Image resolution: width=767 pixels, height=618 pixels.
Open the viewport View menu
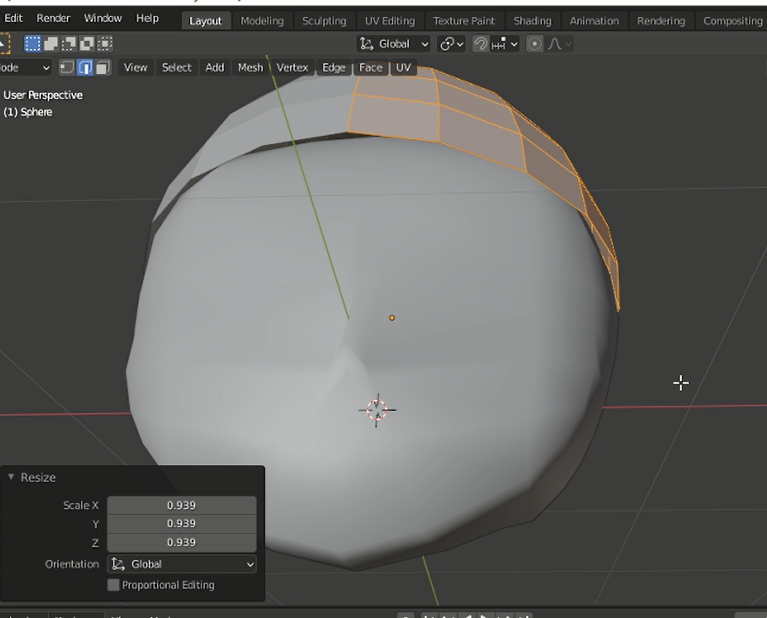(135, 68)
